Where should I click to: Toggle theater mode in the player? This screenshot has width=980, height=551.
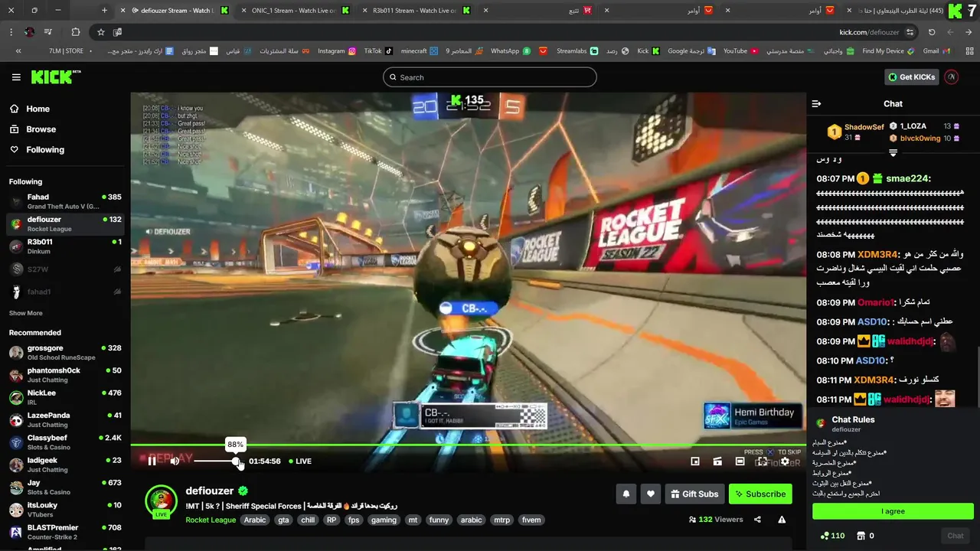point(740,461)
